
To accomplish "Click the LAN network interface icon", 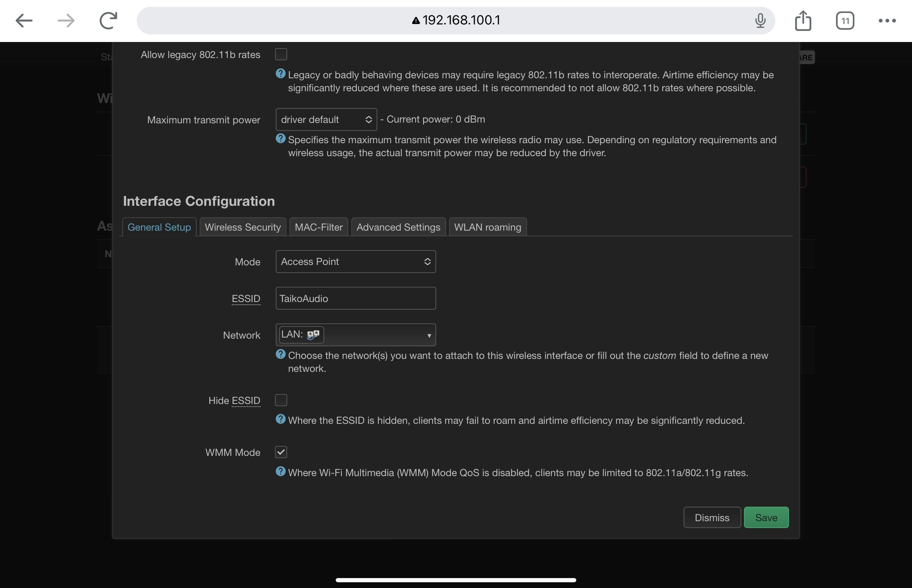I will coord(313,335).
